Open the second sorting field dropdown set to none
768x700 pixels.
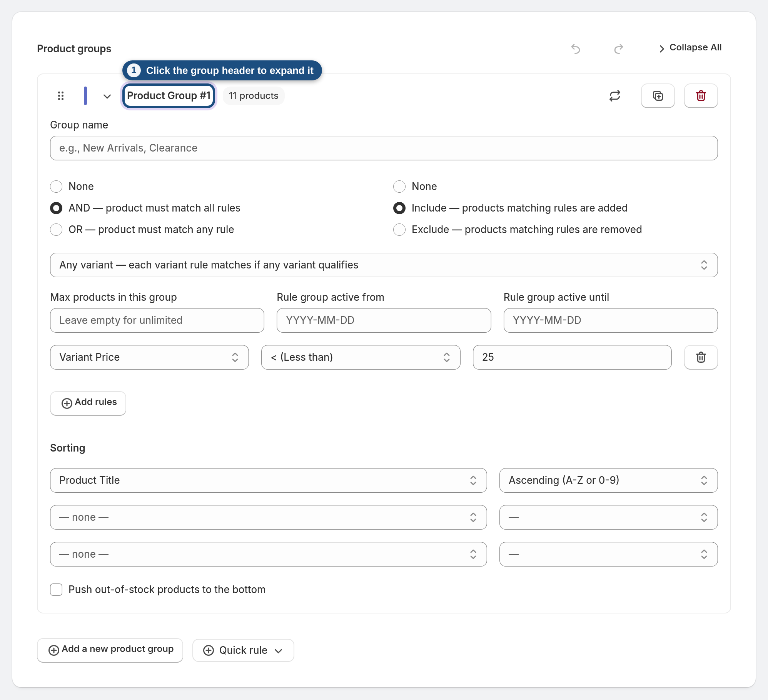(269, 517)
